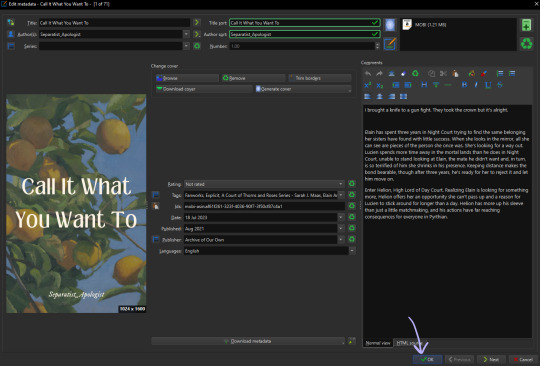Justify comment text

coord(403,96)
